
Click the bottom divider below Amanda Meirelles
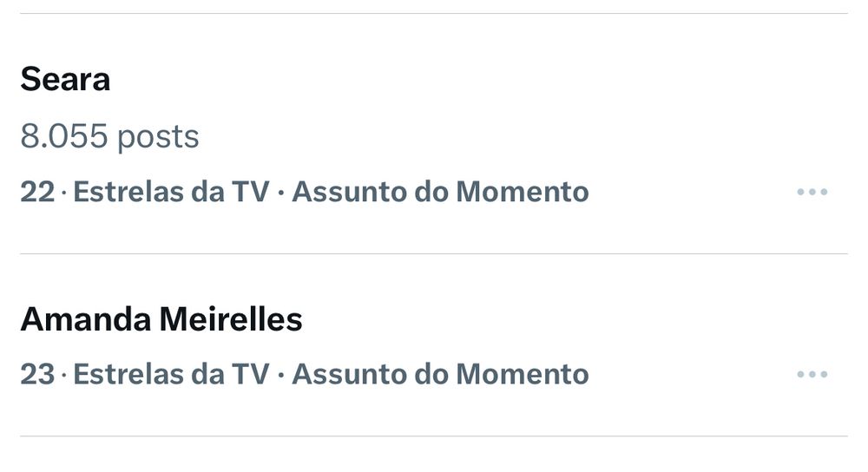point(434,436)
